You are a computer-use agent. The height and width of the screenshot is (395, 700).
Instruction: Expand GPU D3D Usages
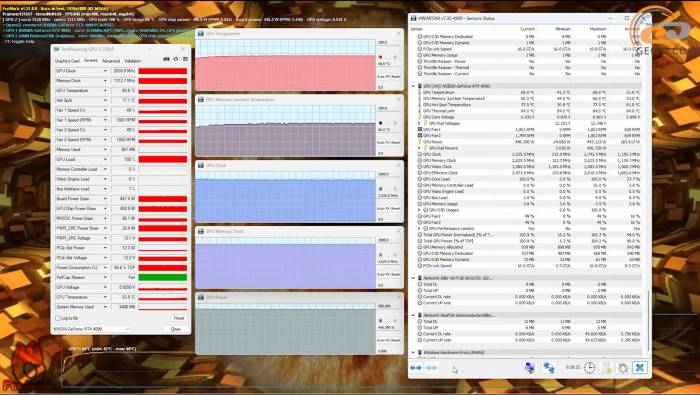pyautogui.click(x=419, y=210)
